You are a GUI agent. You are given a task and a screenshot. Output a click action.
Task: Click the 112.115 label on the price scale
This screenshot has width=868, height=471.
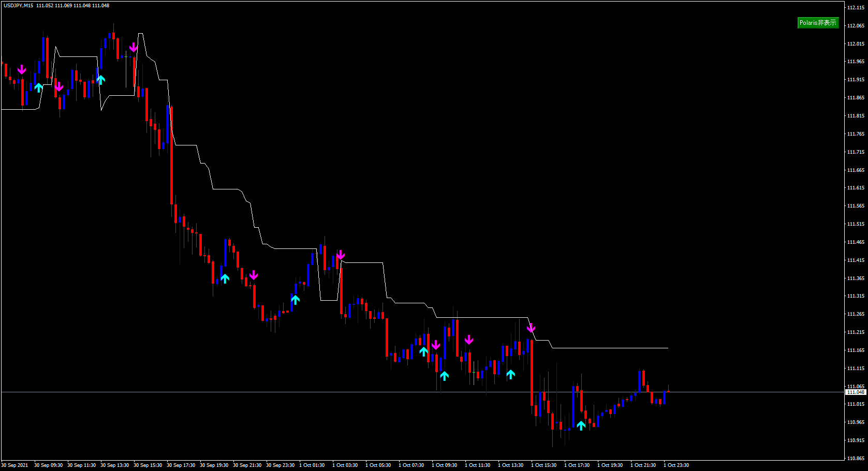point(856,7)
